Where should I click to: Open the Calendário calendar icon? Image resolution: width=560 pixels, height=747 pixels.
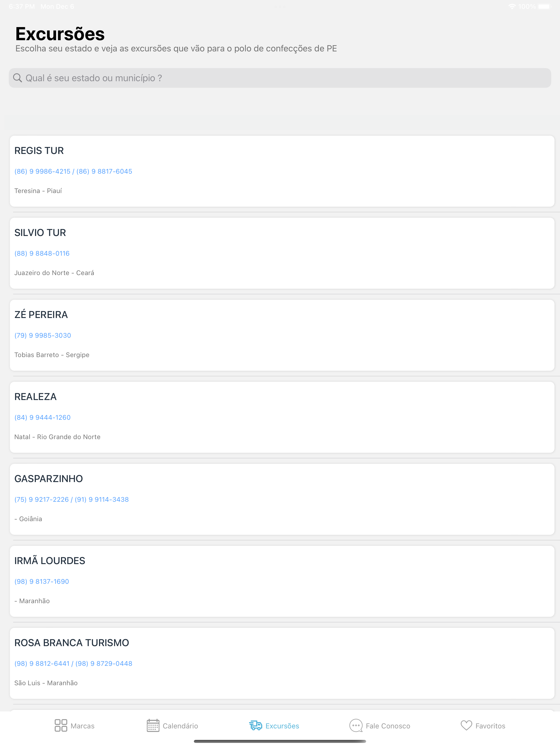pyautogui.click(x=153, y=725)
